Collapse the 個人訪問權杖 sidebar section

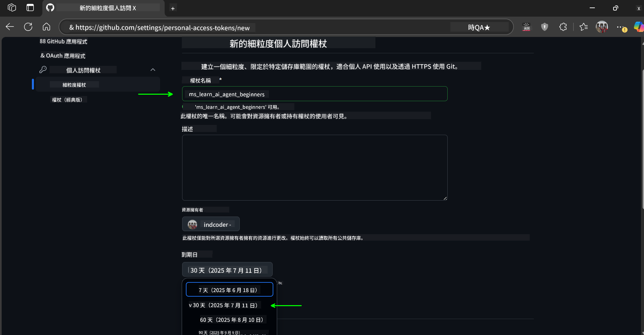(153, 70)
